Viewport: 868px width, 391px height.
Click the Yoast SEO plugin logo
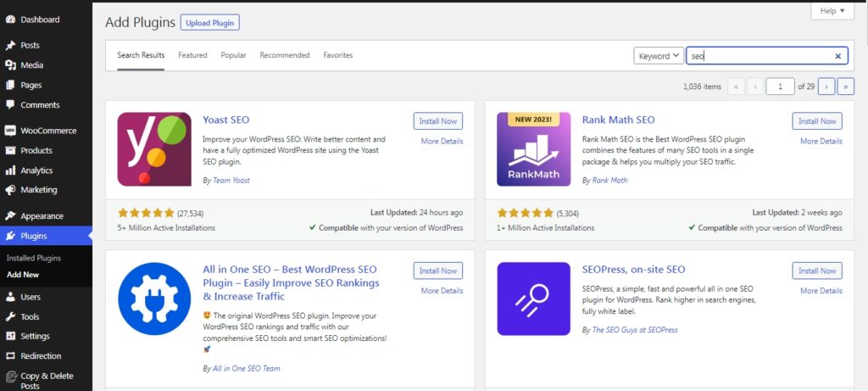[154, 149]
